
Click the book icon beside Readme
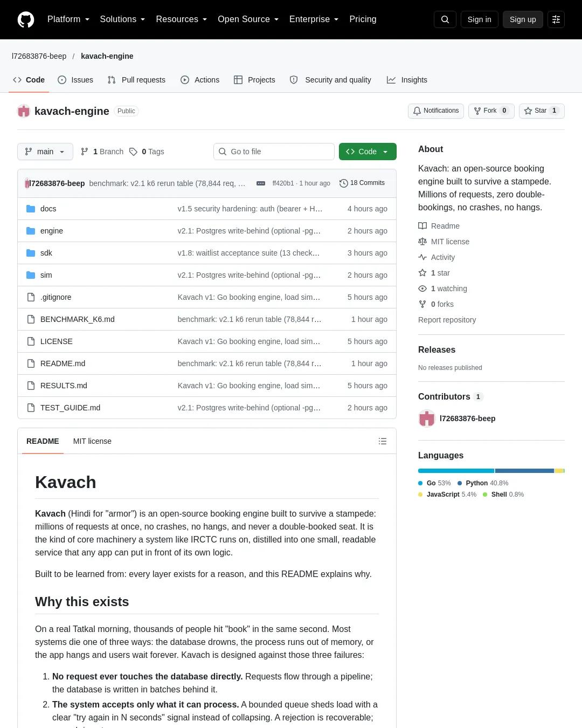point(422,226)
